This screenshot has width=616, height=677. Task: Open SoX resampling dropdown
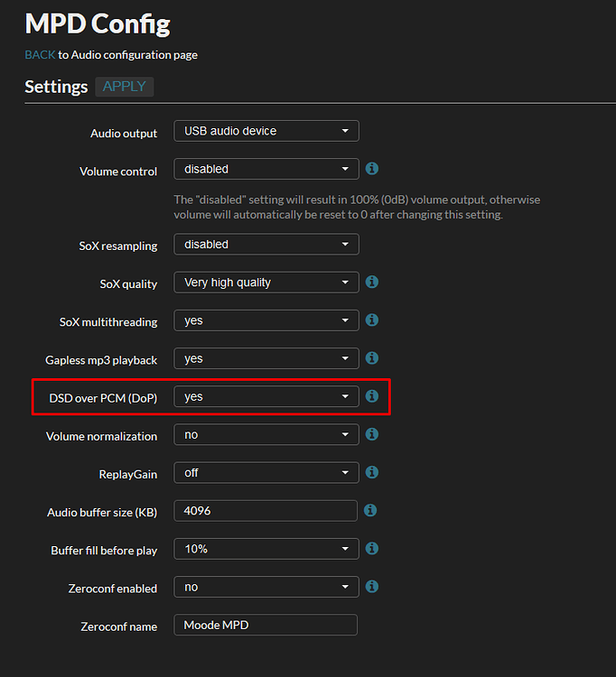266,245
